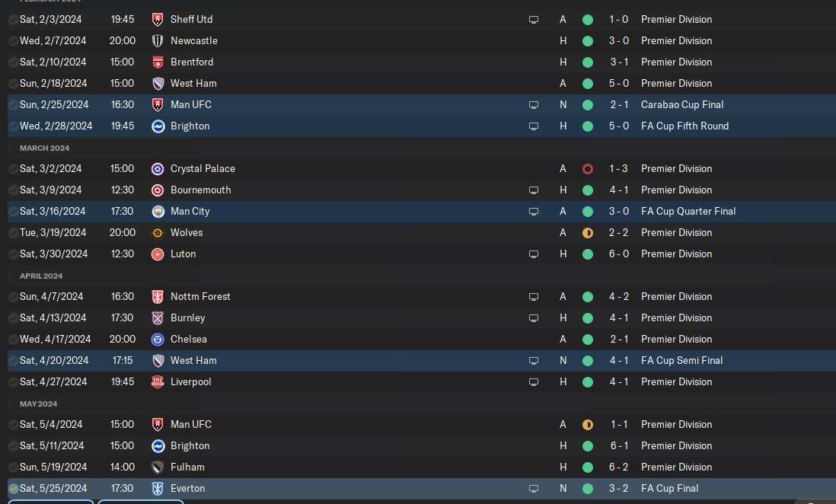836x504 pixels.
Task: Open the 6 - 0 result against Luton
Action: pos(618,254)
